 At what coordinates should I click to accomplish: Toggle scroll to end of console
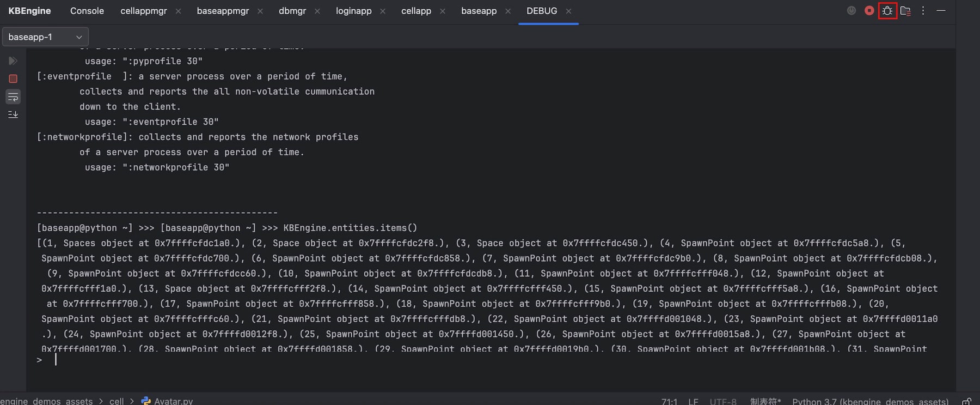(x=13, y=114)
